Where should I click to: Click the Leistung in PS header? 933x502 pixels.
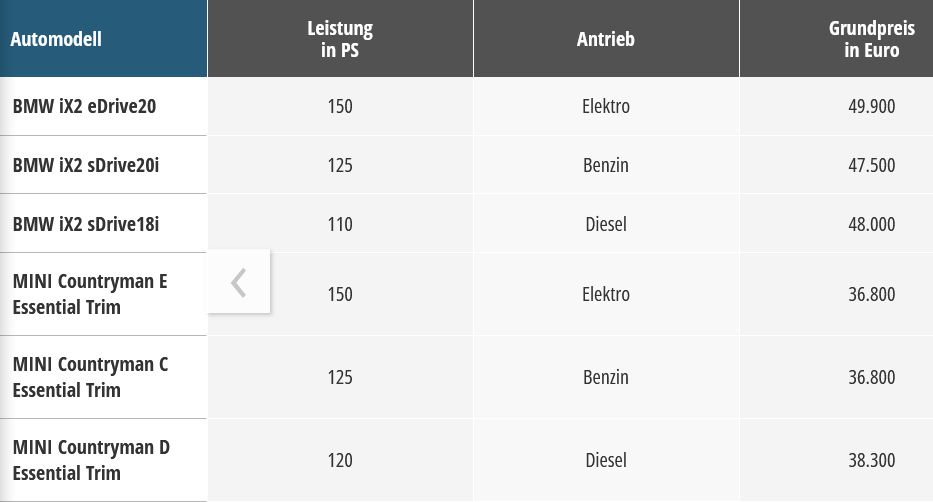[x=340, y=39]
